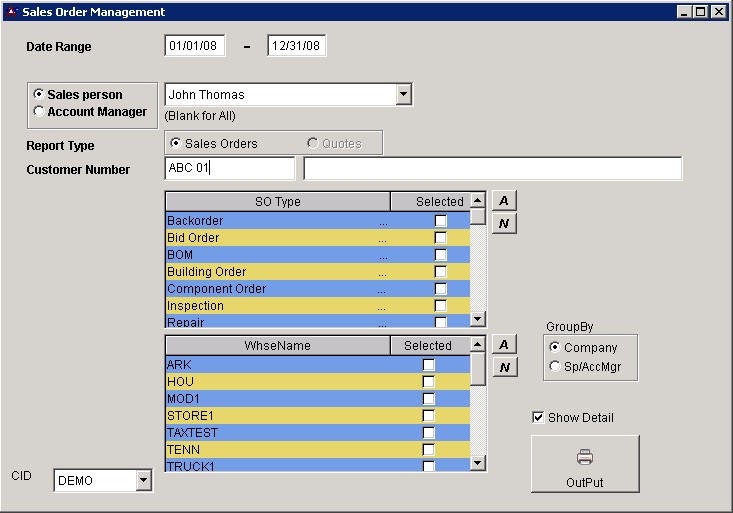Click the 'A' button beside WhseName list
The image size is (733, 513).
click(505, 345)
